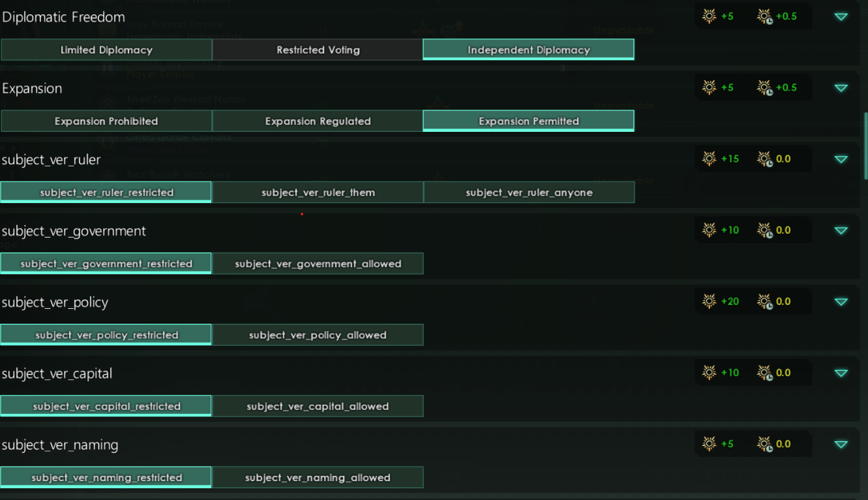Click the subject_ver_capital heading
868x500 pixels.
coord(57,373)
